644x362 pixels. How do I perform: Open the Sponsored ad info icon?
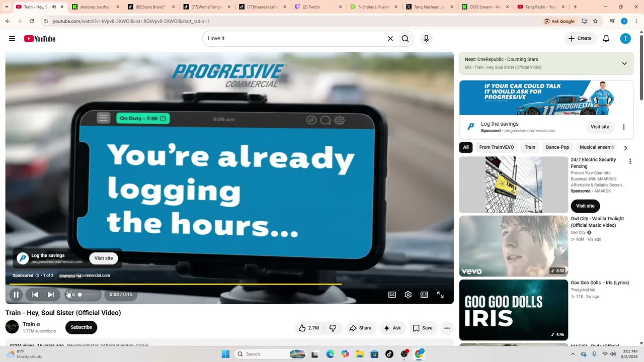[x=37, y=276]
